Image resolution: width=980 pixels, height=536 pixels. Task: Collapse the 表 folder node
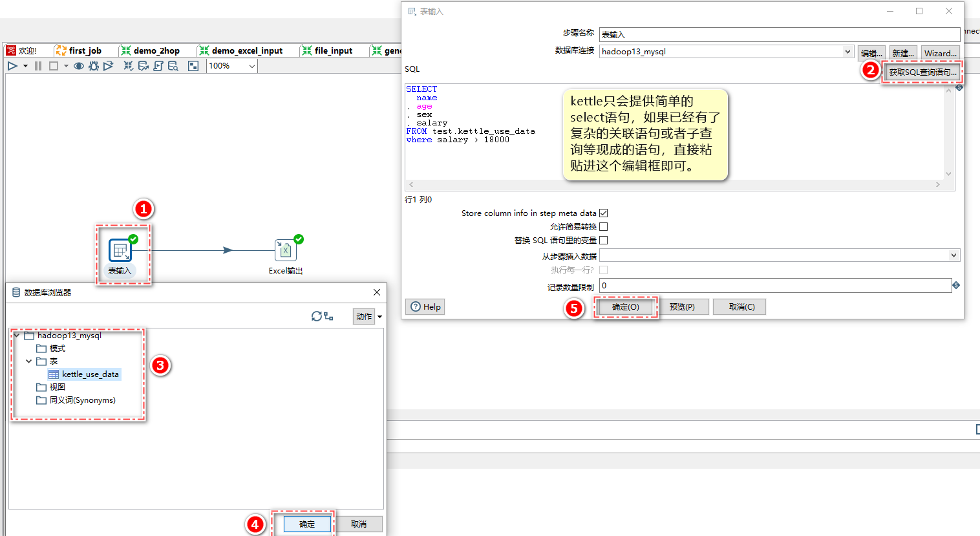(x=29, y=361)
